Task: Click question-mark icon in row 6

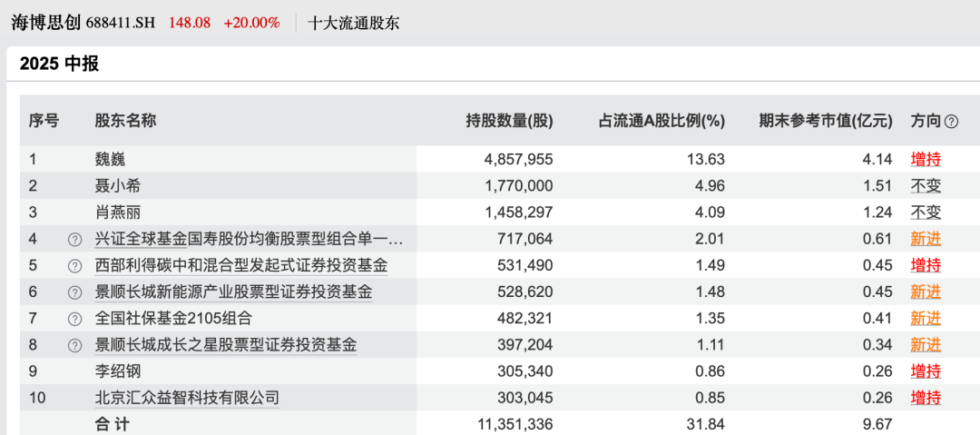Action: [x=74, y=292]
